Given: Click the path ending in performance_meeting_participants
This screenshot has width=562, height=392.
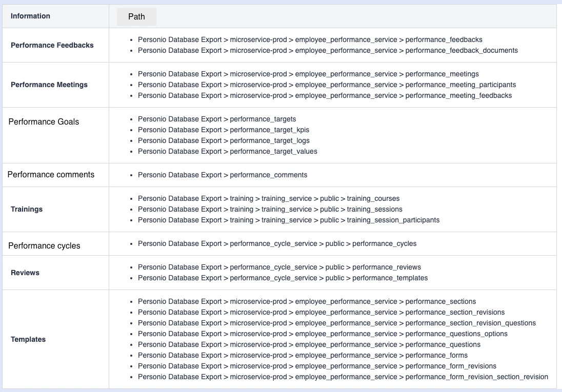Looking at the screenshot, I should click(x=327, y=85).
